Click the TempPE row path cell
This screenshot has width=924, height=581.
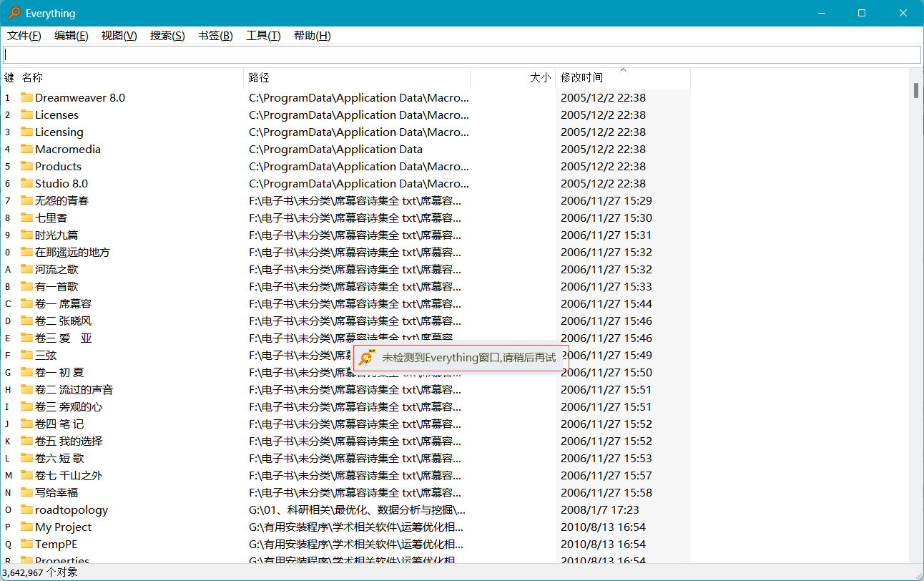(356, 544)
